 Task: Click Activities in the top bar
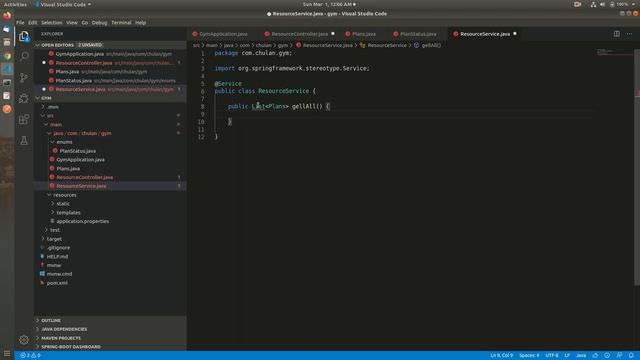[16, 4]
